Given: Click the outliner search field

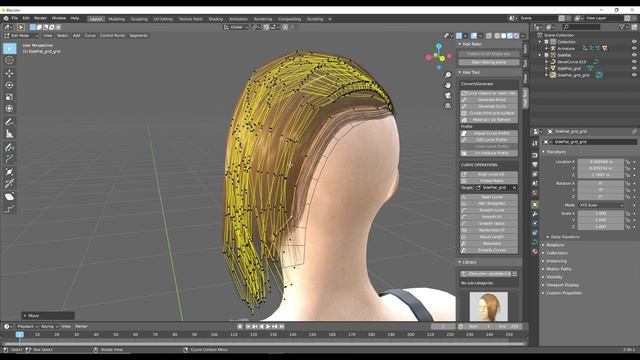Looking at the screenshot, I should tap(581, 27).
